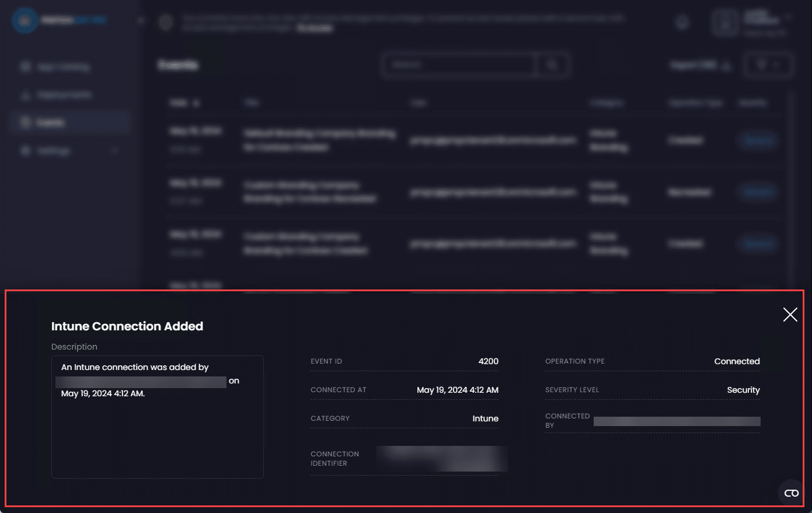Click the Settings gear icon in sidebar

[x=25, y=151]
